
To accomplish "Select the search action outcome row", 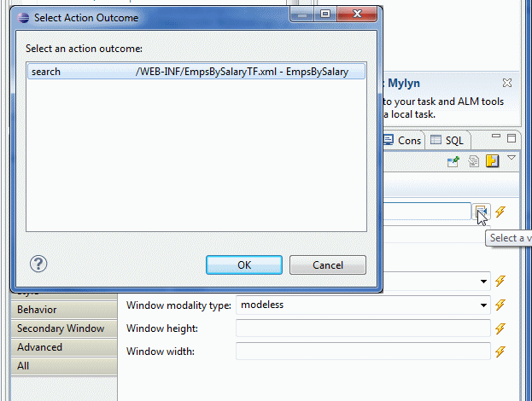I will (x=196, y=72).
